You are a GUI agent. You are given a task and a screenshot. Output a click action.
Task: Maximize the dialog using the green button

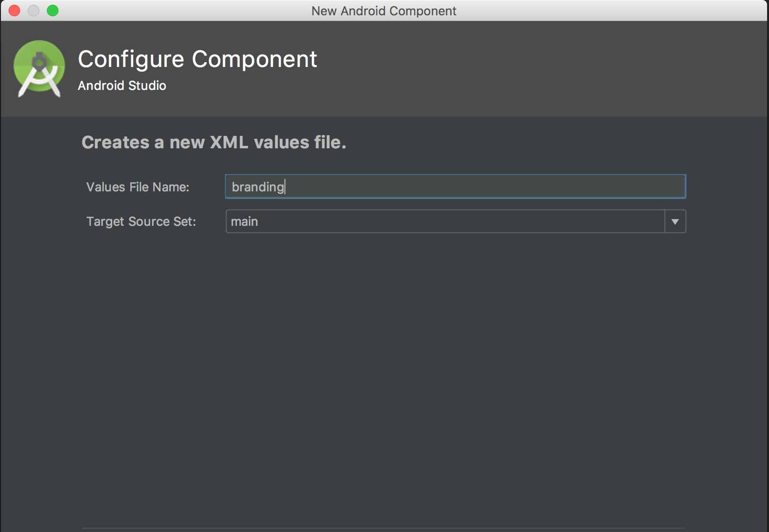tap(53, 11)
